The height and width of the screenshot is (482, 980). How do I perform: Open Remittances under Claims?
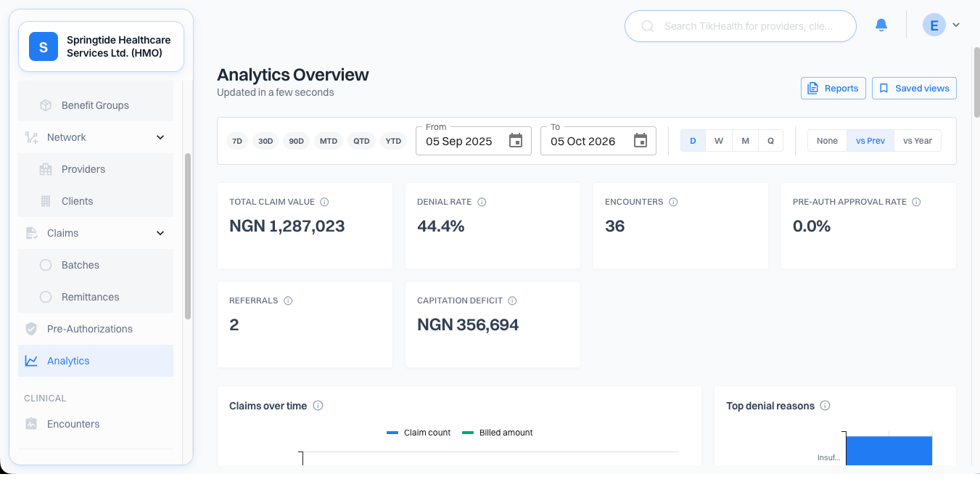point(96,297)
